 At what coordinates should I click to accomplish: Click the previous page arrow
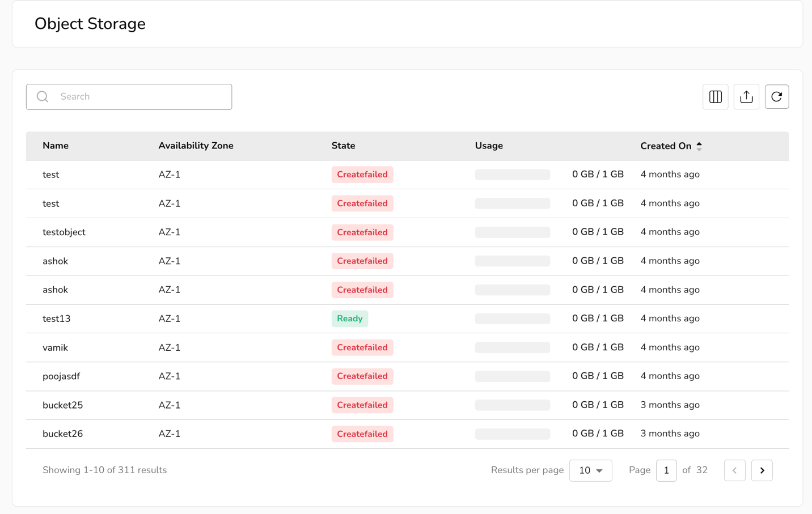[734, 470]
